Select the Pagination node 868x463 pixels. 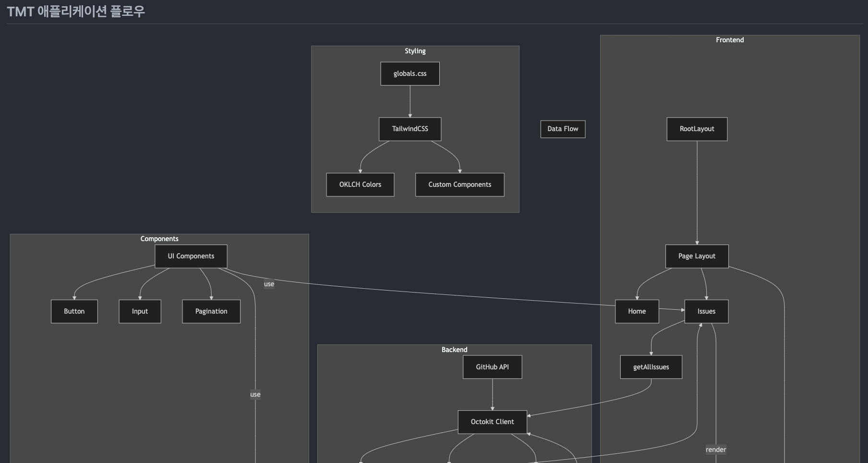(211, 311)
